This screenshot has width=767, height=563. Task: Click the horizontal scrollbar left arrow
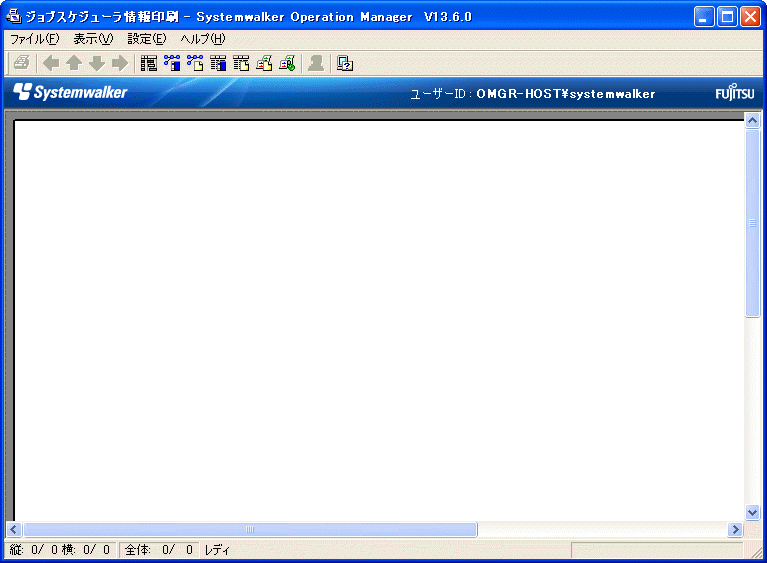click(13, 529)
